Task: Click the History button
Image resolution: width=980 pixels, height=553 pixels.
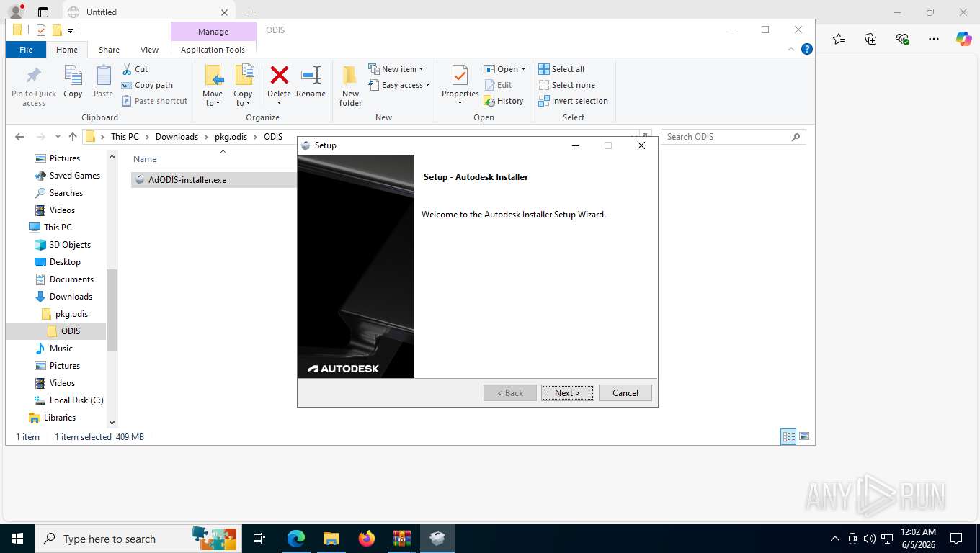Action: click(504, 101)
